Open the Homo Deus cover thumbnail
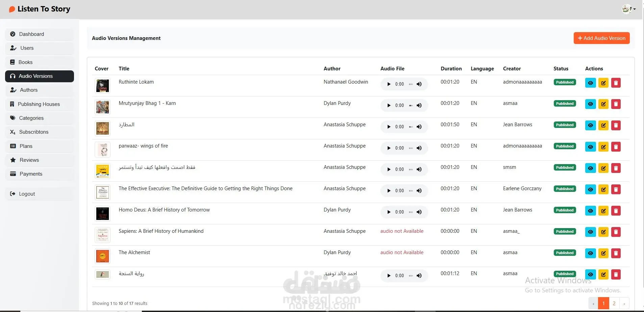644x312 pixels. pos(102,214)
